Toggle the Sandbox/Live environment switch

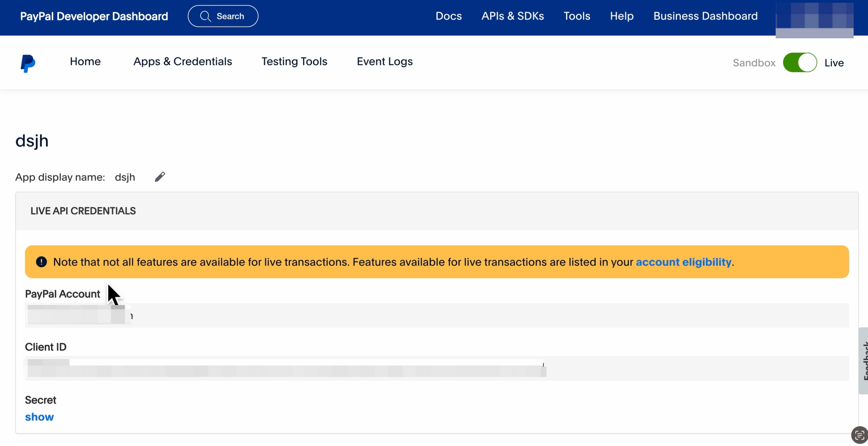coord(800,63)
